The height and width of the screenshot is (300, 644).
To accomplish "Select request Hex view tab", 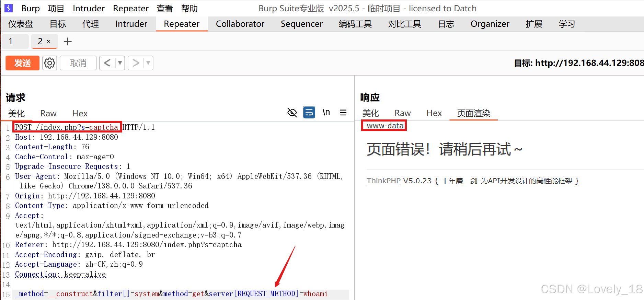I will 80,113.
